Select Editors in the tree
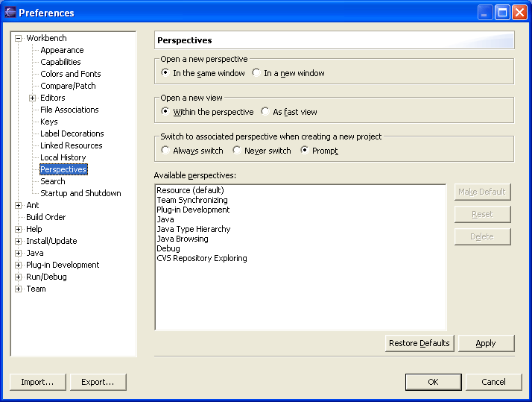532x402 pixels. point(53,98)
